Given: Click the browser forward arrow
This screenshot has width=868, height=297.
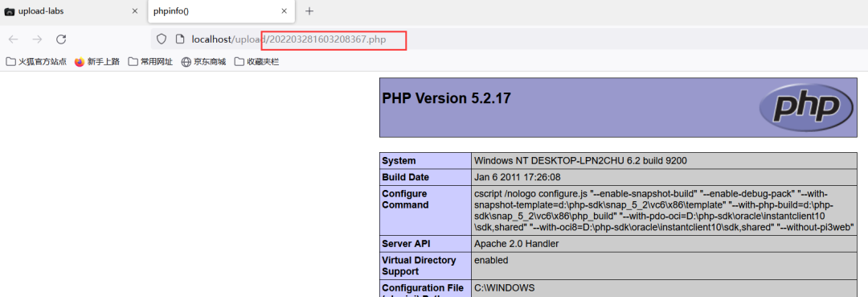Looking at the screenshot, I should tap(37, 39).
